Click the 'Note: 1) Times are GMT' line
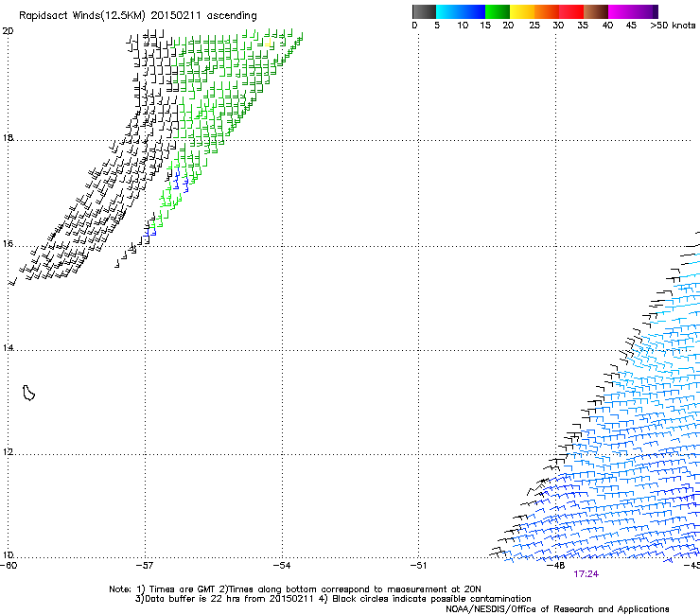Image resolution: width=700 pixels, height=615 pixels. click(295, 589)
